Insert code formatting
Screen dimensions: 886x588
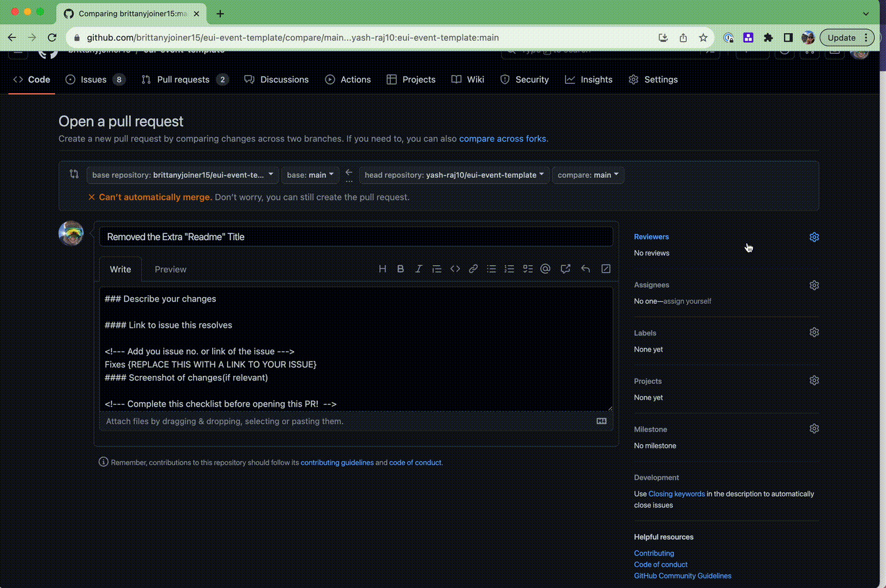click(455, 269)
